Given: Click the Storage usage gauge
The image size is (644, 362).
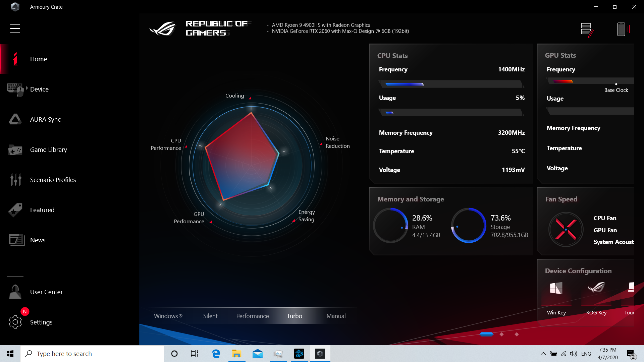Looking at the screenshot, I should pyautogui.click(x=469, y=225).
